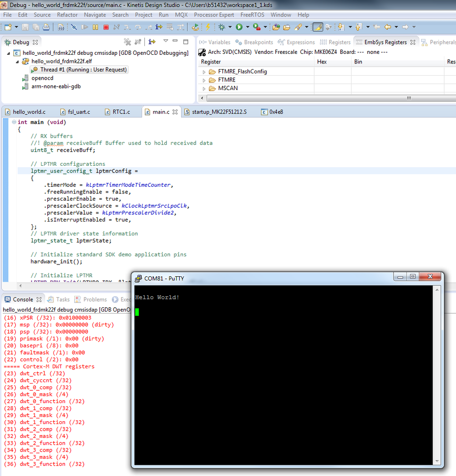Click the Open Task folder icon
Screen dimensions: 456x476
point(286,27)
